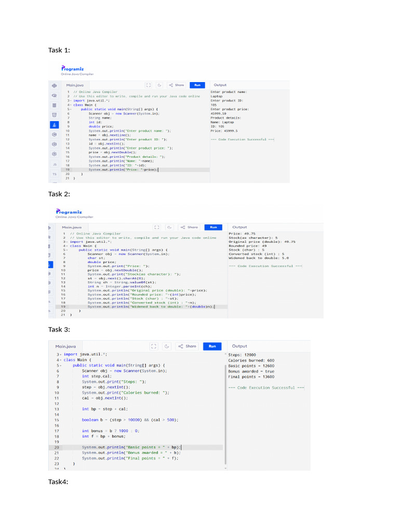Screen dimensions: 399x532
Task: Select the Python language icon in Task 1 sidebar
Action: click(x=54, y=86)
